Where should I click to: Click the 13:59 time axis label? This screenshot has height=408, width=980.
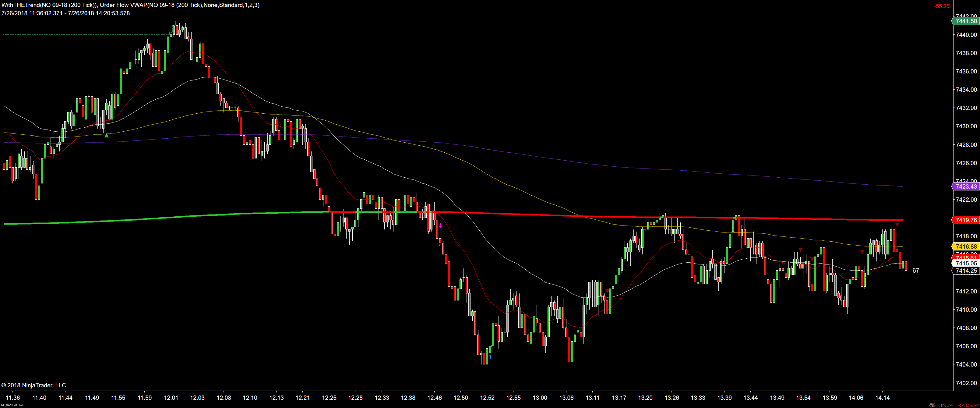830,398
